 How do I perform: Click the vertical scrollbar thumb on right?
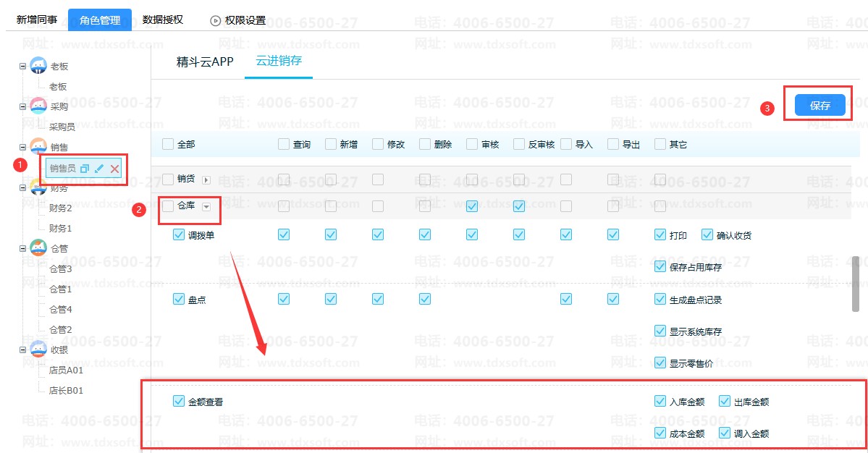point(855,283)
